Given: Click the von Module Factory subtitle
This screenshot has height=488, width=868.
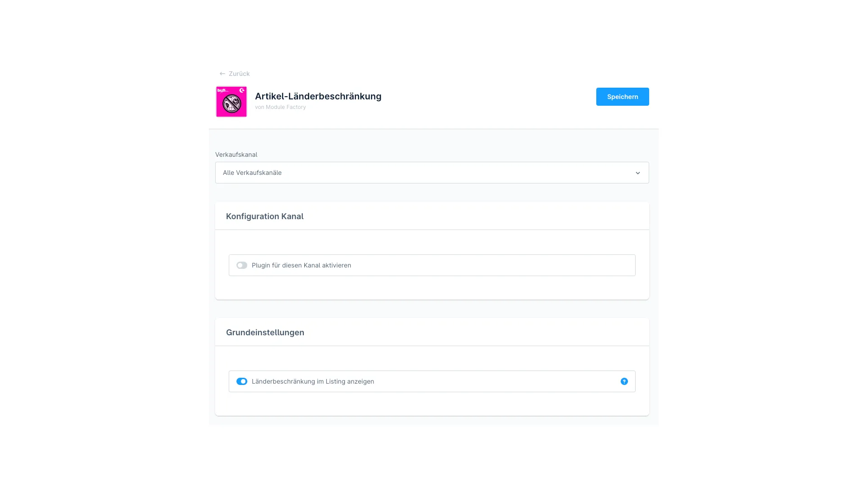Looking at the screenshot, I should [x=280, y=107].
